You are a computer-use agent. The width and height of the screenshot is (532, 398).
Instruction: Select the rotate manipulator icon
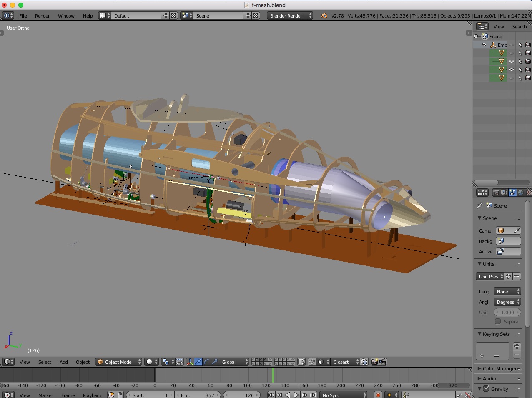(x=206, y=362)
